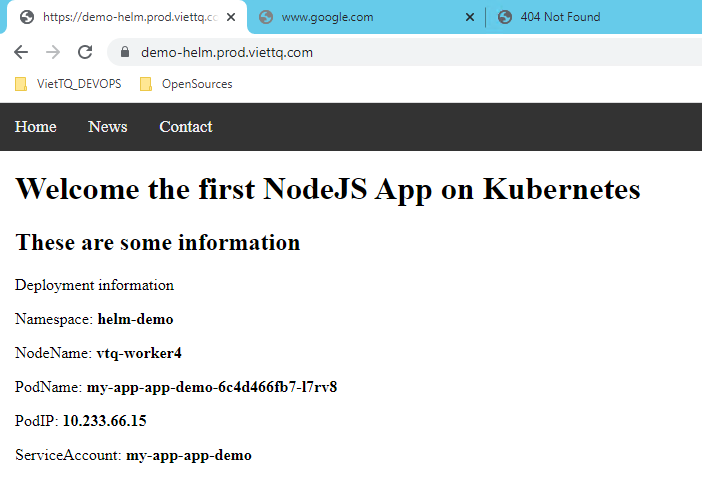
Task: Close the demo-helm.prod.viettq tab
Action: (x=231, y=17)
